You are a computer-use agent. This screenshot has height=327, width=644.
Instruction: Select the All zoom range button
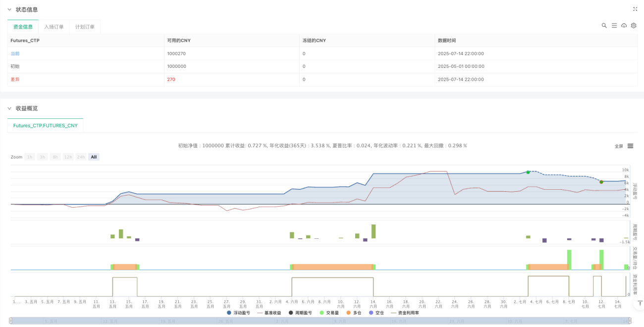[94, 157]
